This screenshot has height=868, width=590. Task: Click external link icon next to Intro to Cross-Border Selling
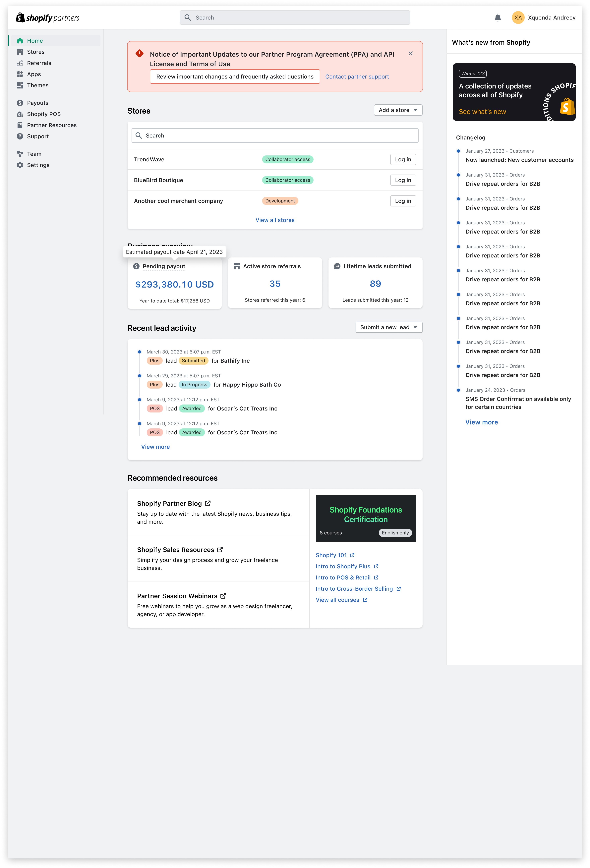(399, 589)
